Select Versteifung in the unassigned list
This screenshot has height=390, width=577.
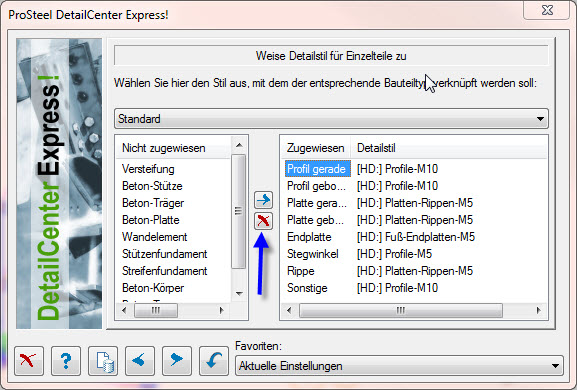[x=148, y=169]
